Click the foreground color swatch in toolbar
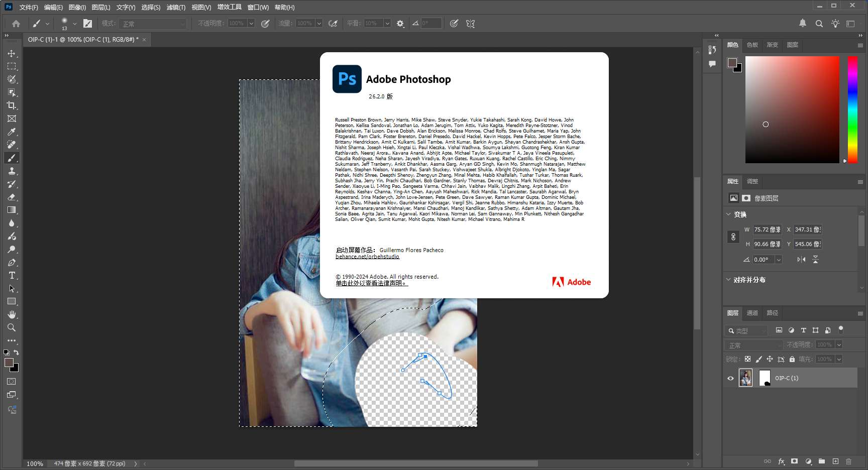Viewport: 868px width, 470px height. coord(9,363)
